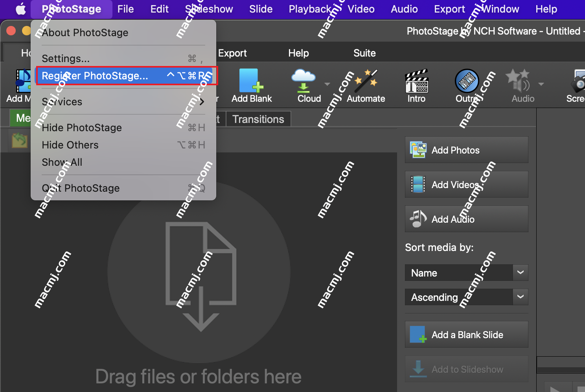Expand the Cloud dropdown arrow
585x392 pixels.
click(x=327, y=84)
